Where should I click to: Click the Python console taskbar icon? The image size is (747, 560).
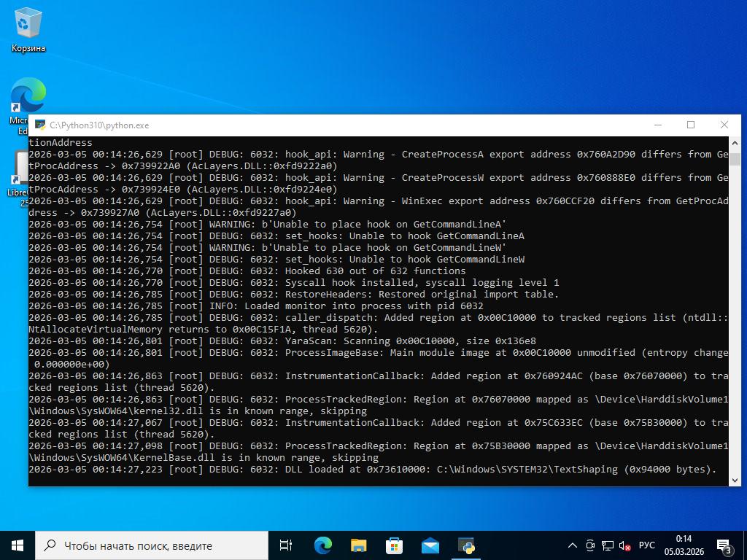pos(466,545)
